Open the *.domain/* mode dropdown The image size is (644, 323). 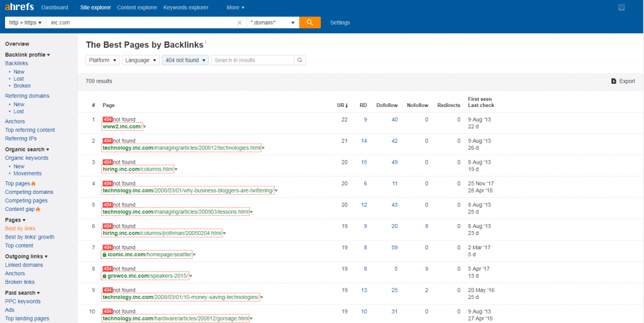[273, 23]
